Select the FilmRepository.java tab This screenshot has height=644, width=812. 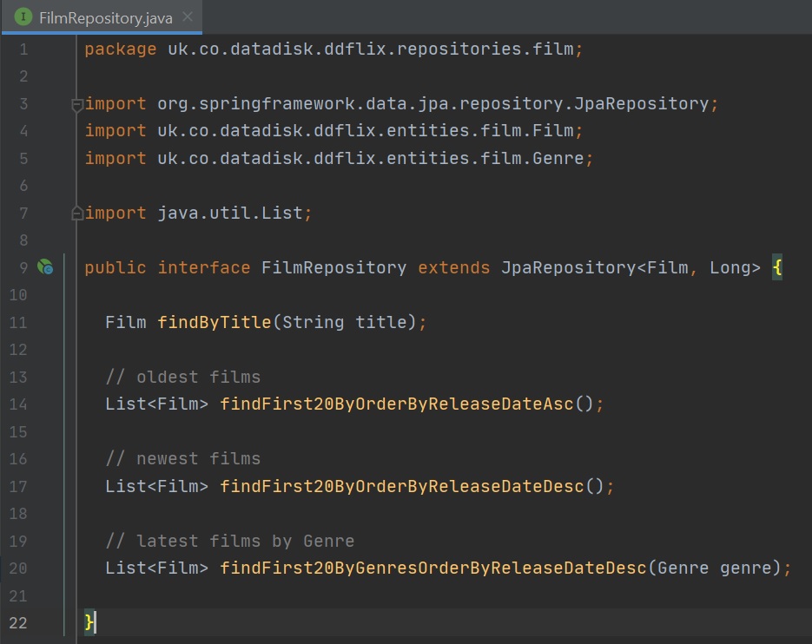[x=105, y=18]
